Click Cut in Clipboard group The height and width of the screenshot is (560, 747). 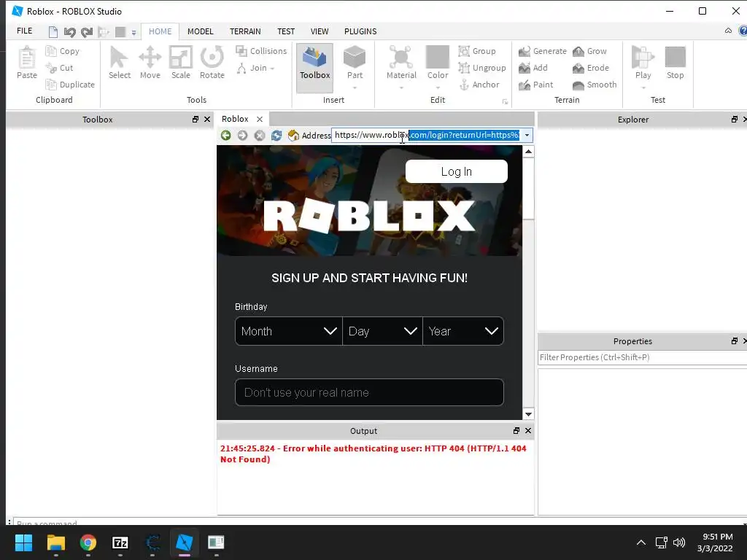[60, 68]
